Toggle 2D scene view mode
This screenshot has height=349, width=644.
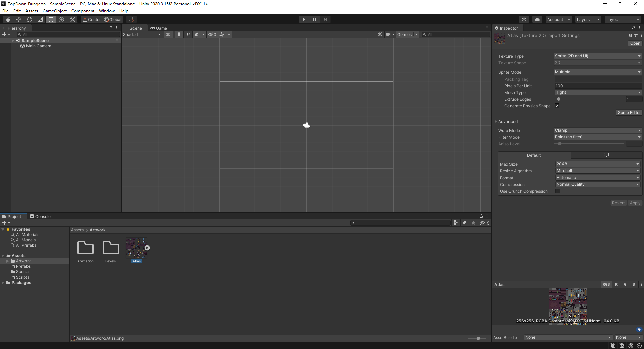(x=168, y=34)
